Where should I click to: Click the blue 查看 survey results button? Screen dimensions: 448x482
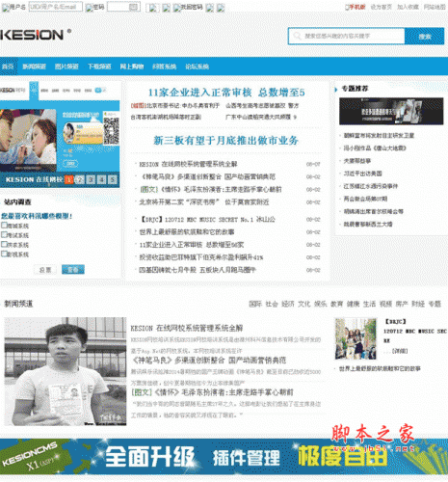tap(73, 270)
